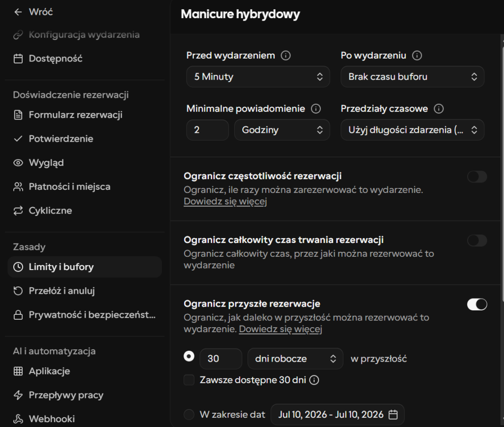This screenshot has height=427, width=504.
Task: Disable Ogranicz przyszłe rezerwacje switch
Action: point(477,305)
